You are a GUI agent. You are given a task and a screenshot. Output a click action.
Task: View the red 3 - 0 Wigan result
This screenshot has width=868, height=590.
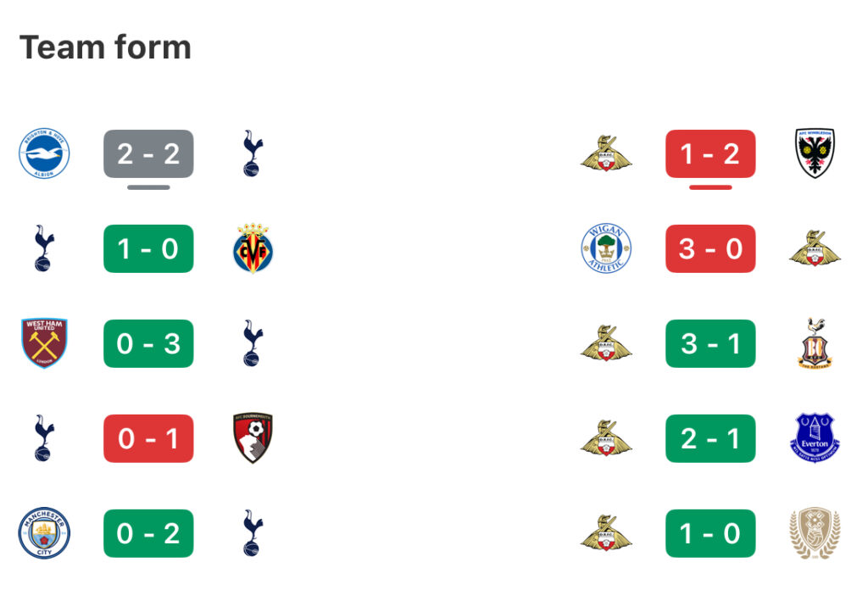710,248
